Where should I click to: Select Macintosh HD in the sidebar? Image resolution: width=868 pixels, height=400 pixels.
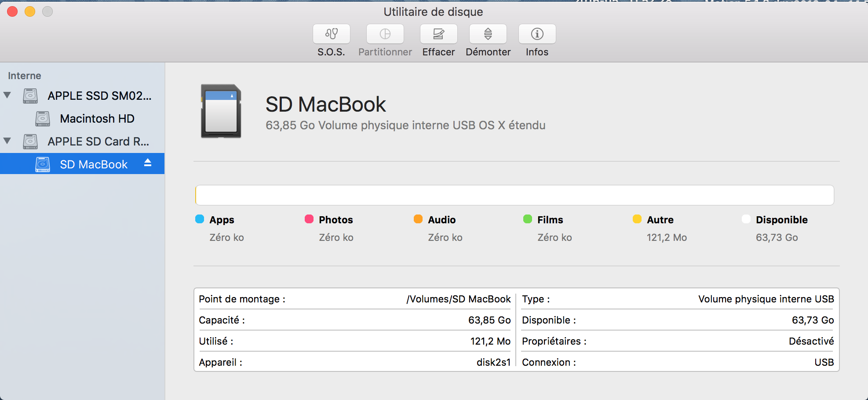tap(82, 119)
